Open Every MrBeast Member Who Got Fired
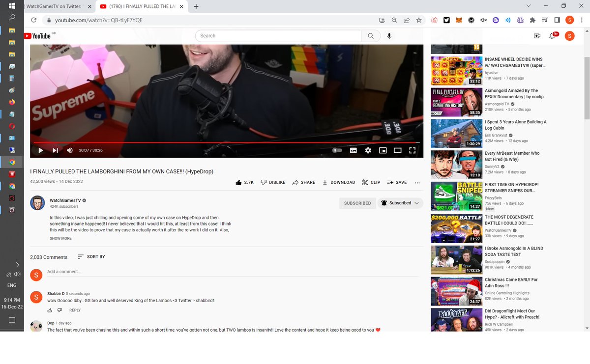Image resolution: width=590 pixels, height=364 pixels. 512,156
